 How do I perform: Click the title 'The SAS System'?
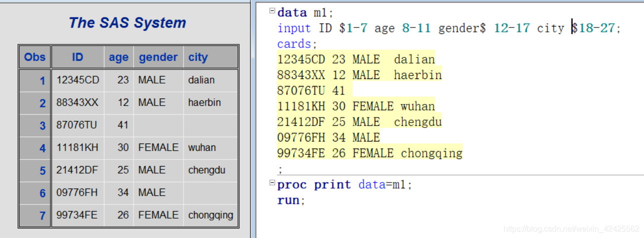pos(127,22)
